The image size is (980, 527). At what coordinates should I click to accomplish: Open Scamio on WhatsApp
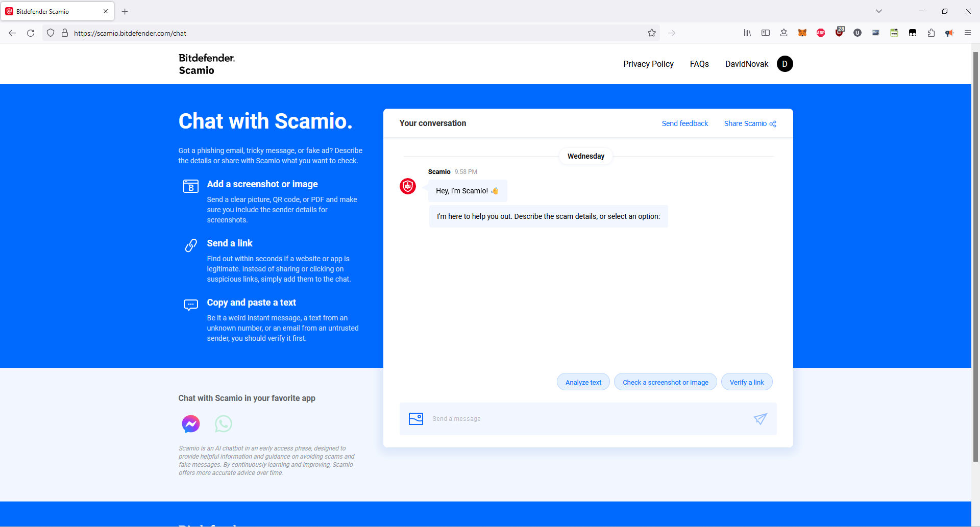[x=224, y=424]
